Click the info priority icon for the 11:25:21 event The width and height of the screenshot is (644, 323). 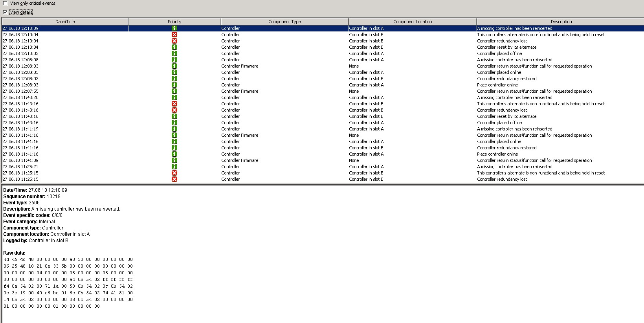tap(174, 167)
